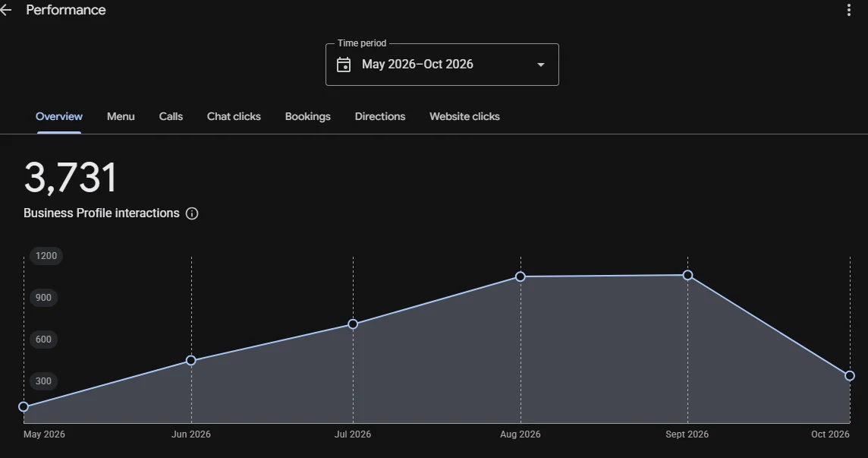Expand the Time period dropdown arrow
Screen dimensions: 868x458
click(541, 65)
